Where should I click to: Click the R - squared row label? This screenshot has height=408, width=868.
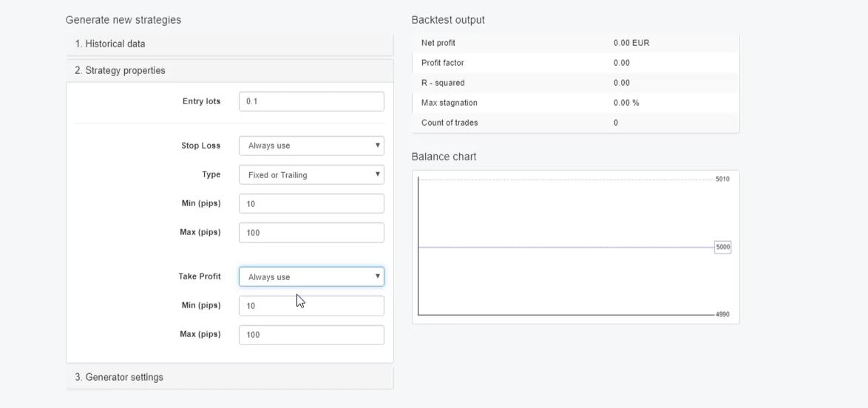click(x=443, y=83)
